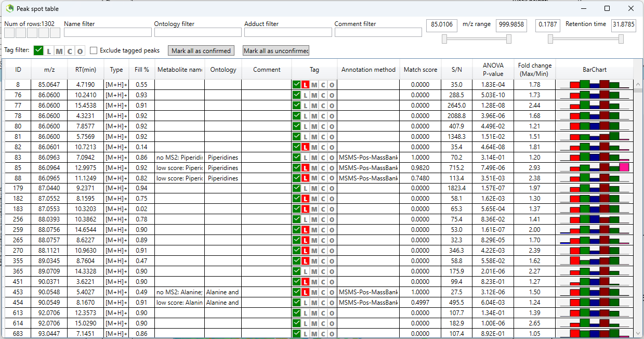
Task: Click the C tag in row ID 88
Action: click(323, 178)
